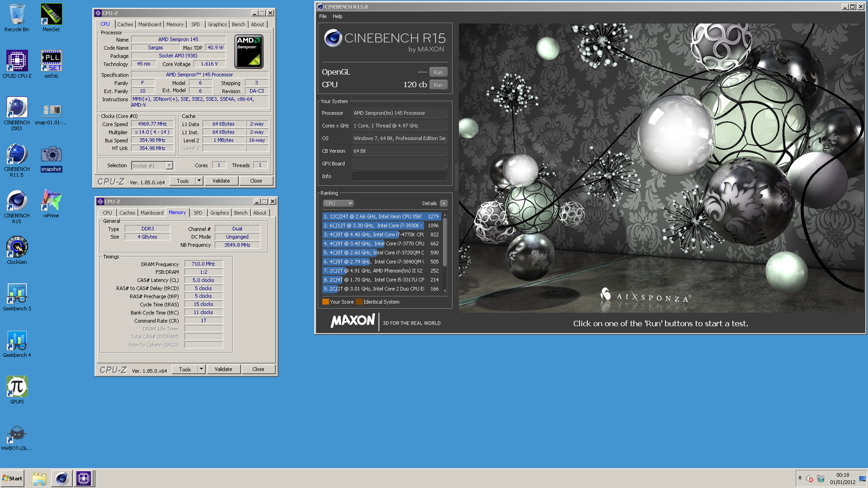The width and height of the screenshot is (868, 488).
Task: Switch to CPU-Z via its taskbar icon
Action: 84,479
